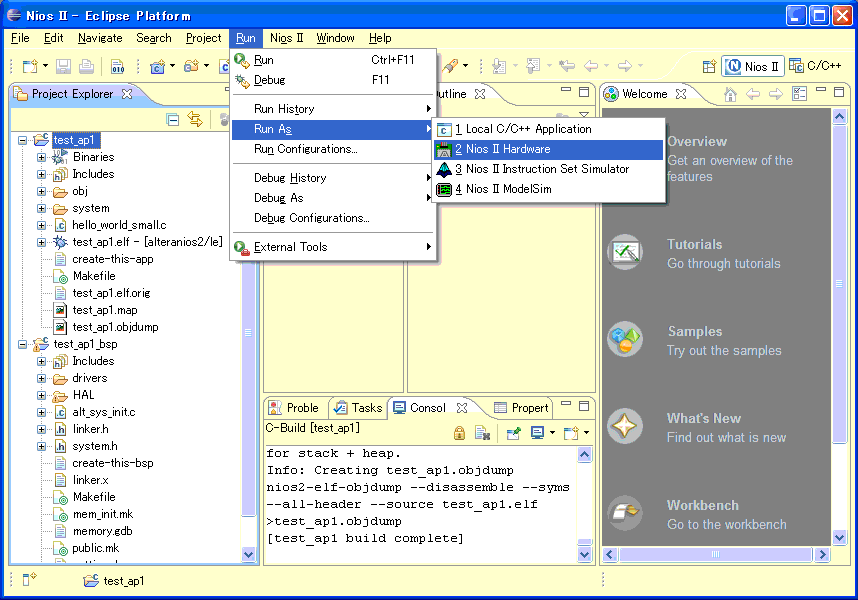
Task: Select Local C/C++ Application run option
Action: (x=548, y=129)
